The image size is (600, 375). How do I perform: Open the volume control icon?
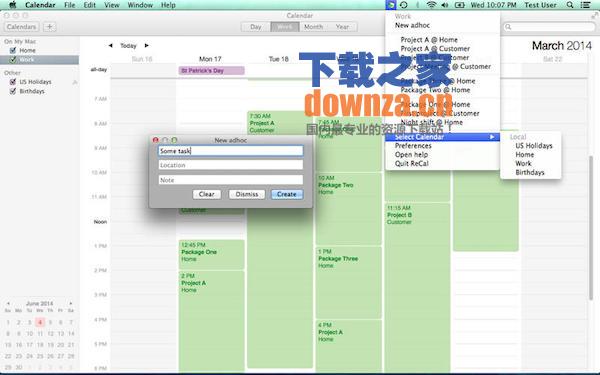coord(445,5)
